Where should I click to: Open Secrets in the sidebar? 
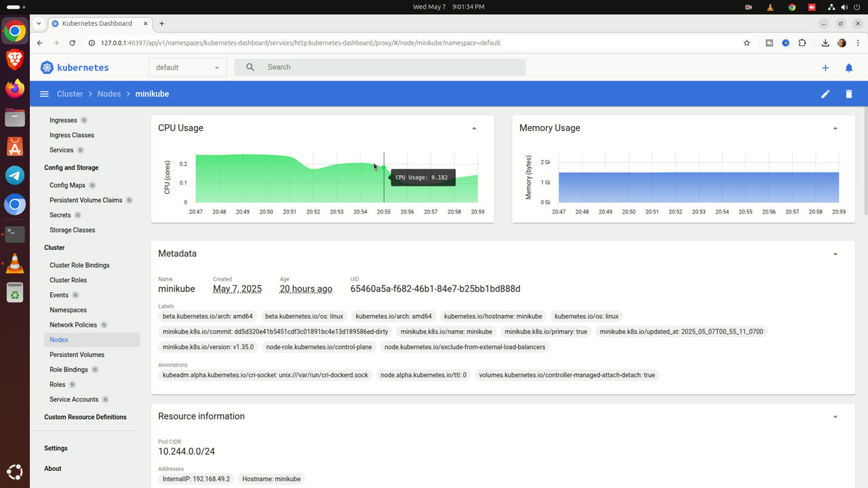click(60, 215)
